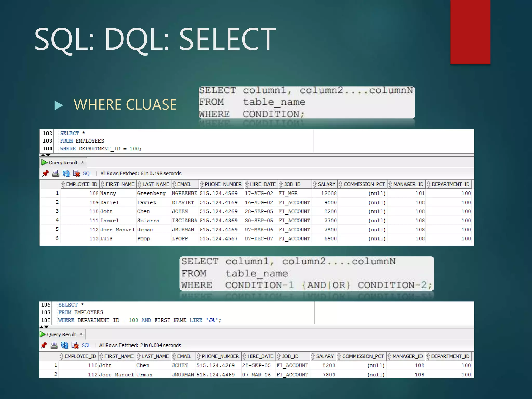Open the SQL link in lower result toolbar
The image size is (532, 399).
click(86, 345)
